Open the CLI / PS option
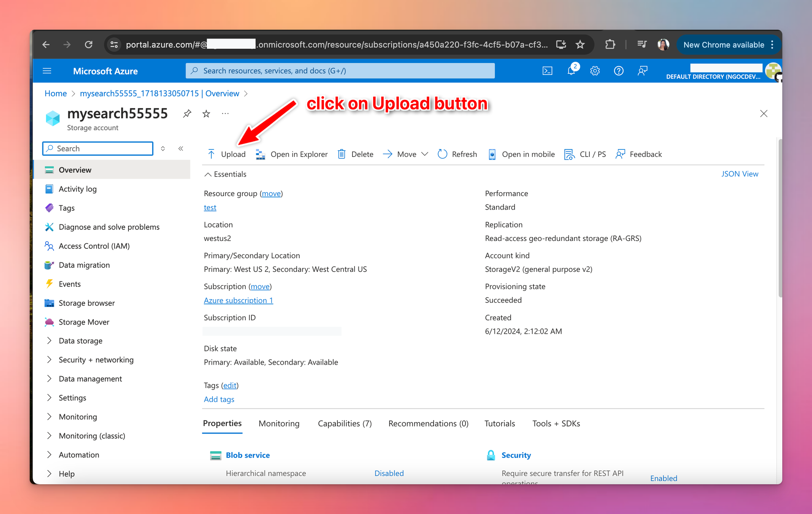 click(585, 154)
